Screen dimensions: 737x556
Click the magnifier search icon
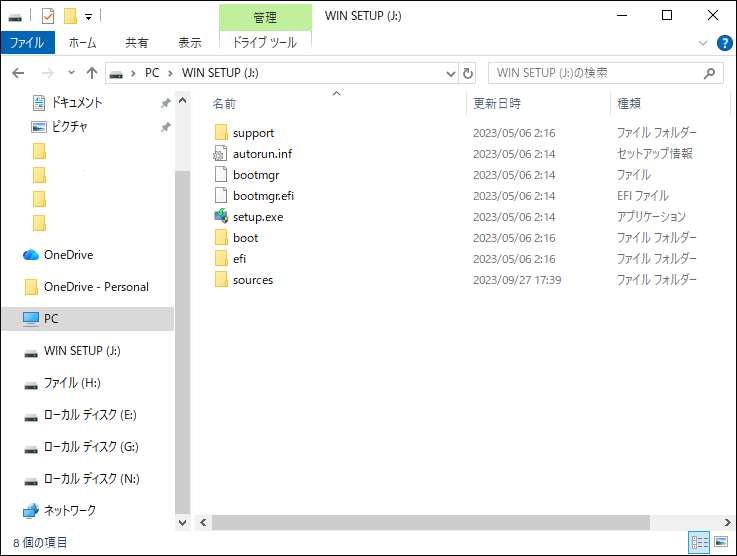(x=709, y=73)
